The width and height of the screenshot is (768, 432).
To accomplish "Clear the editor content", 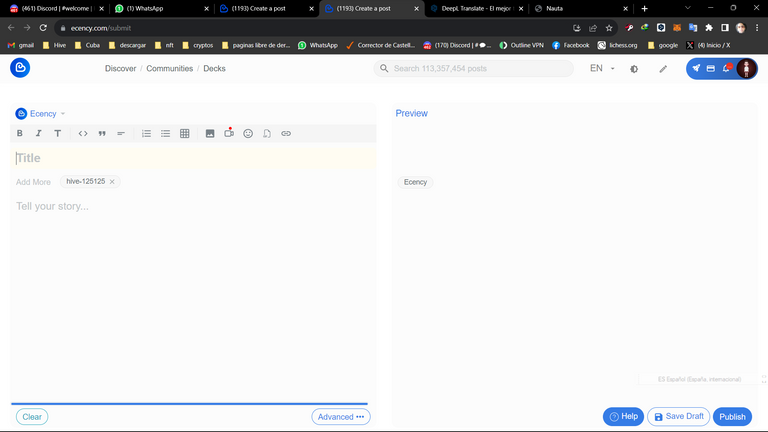I will pos(32,417).
